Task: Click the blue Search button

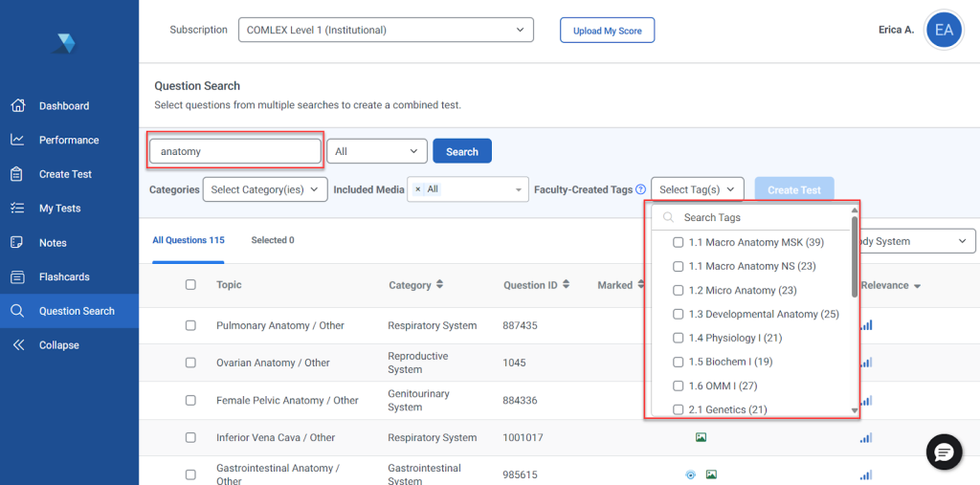Action: [461, 151]
